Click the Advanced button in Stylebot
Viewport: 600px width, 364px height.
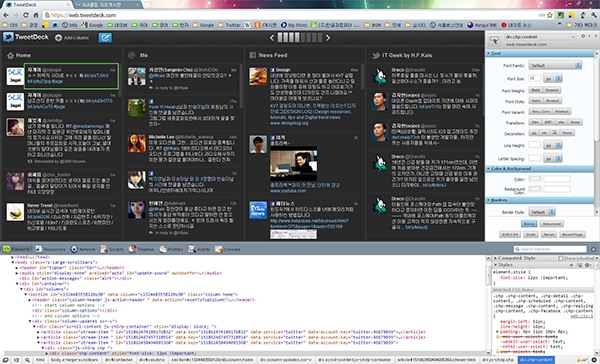[x=551, y=224]
